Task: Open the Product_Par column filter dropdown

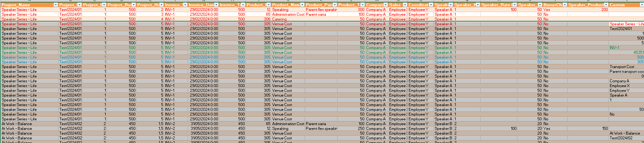Action: tap(335, 5)
